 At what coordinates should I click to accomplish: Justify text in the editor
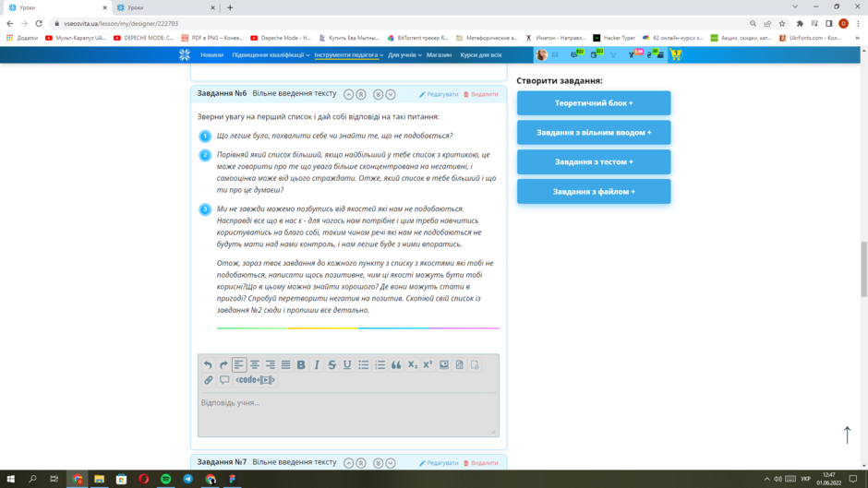(x=285, y=364)
